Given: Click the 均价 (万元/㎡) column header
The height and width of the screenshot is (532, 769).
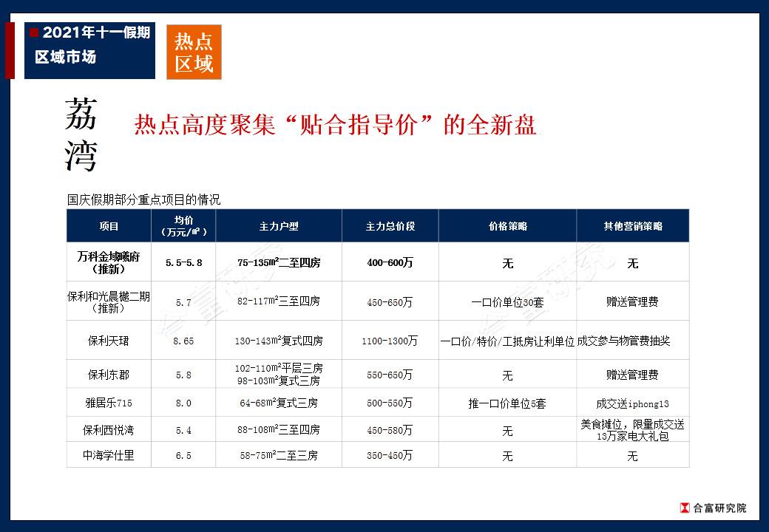Looking at the screenshot, I should click(x=183, y=226).
